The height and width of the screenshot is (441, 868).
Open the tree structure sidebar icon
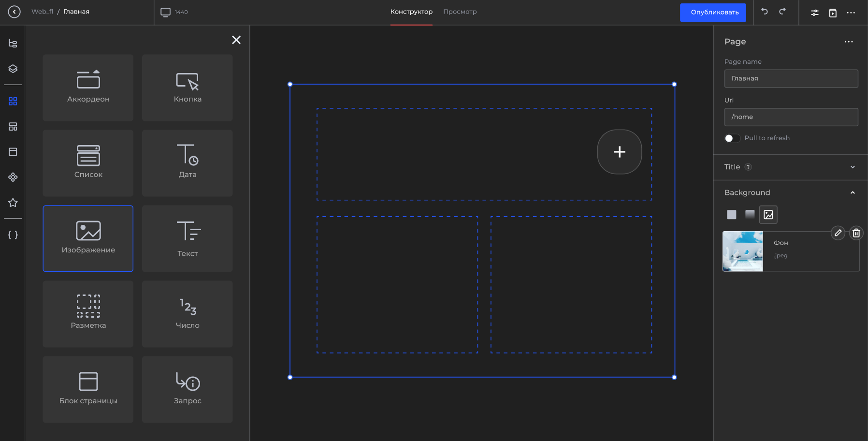point(13,44)
